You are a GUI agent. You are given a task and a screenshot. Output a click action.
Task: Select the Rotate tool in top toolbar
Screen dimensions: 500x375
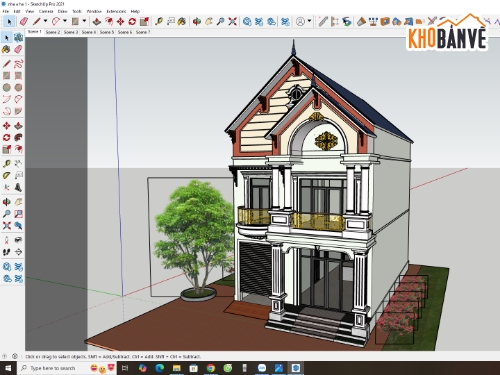tap(132, 22)
